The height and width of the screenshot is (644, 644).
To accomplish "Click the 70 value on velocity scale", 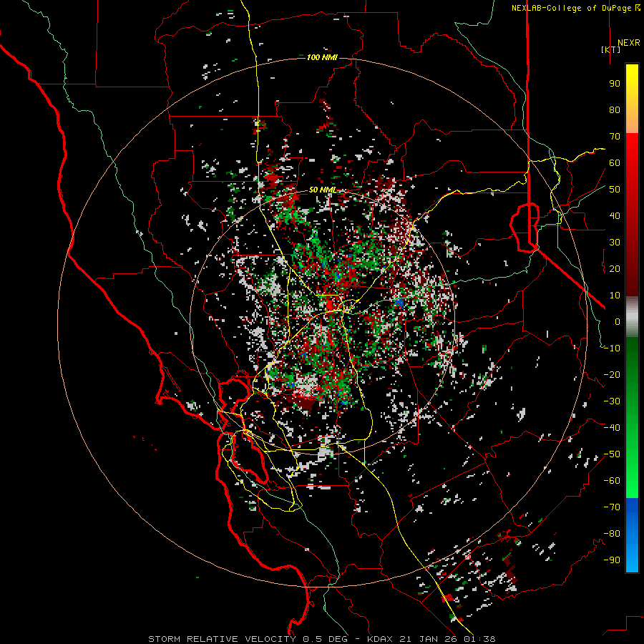I will [x=615, y=137].
